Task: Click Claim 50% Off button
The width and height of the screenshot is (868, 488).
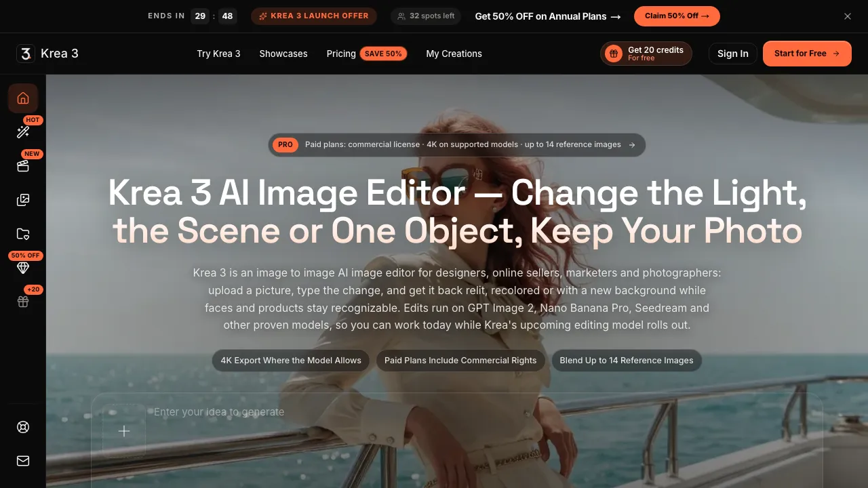Action: (x=677, y=16)
